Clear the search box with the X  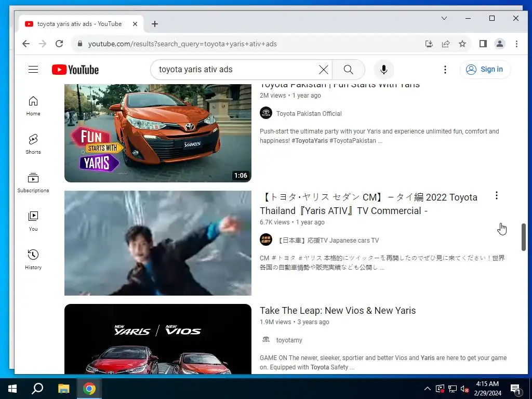323,70
